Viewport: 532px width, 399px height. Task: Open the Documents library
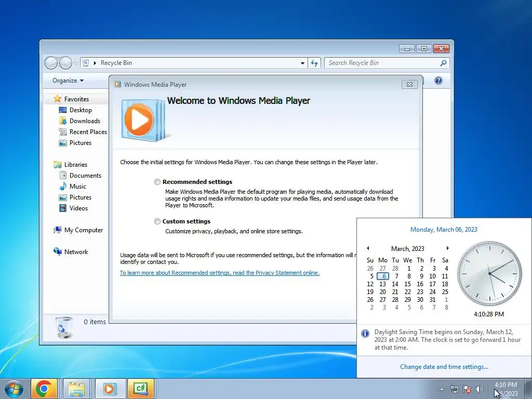85,176
